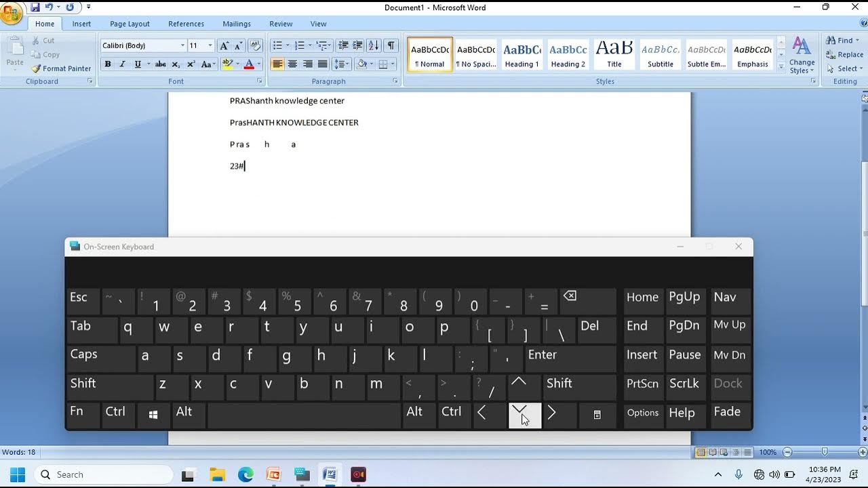Show paragraph marks with pilcrow button
Image resolution: width=868 pixels, height=488 pixels.
pos(391,45)
